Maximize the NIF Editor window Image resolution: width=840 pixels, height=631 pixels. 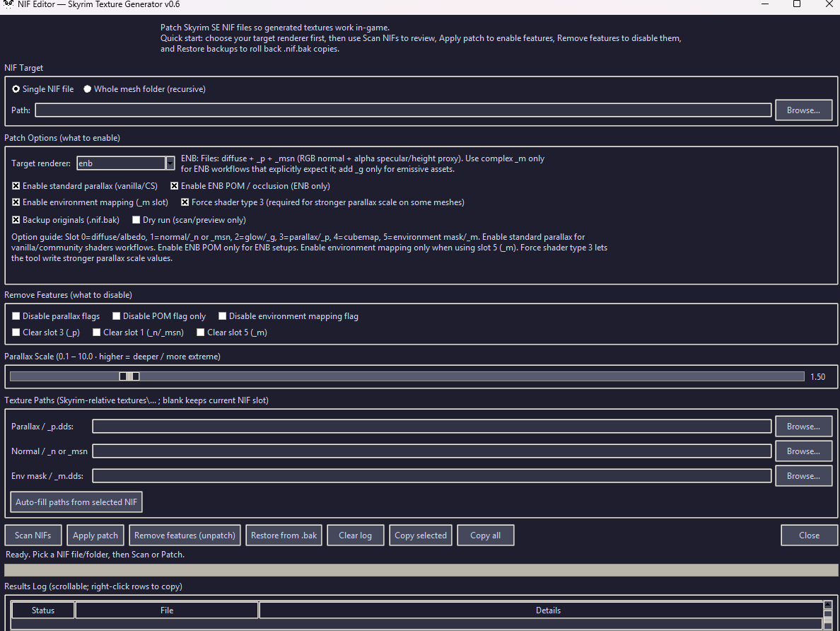797,4
